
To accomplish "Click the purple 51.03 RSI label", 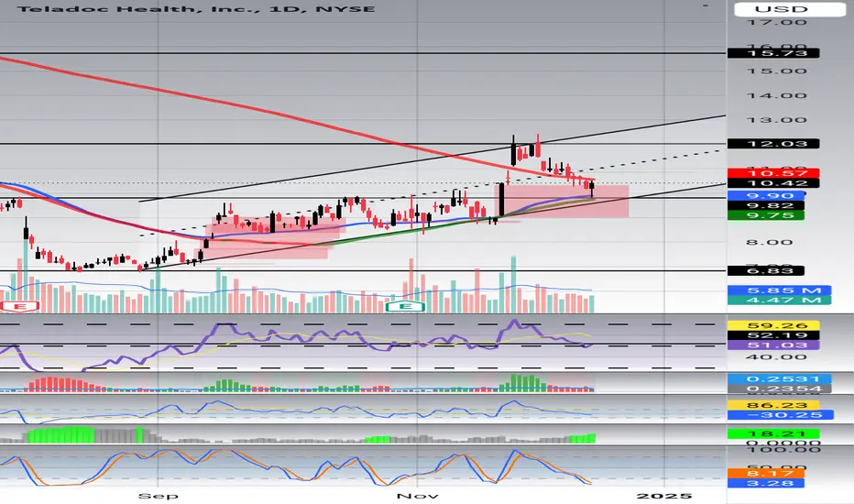I will [x=773, y=345].
